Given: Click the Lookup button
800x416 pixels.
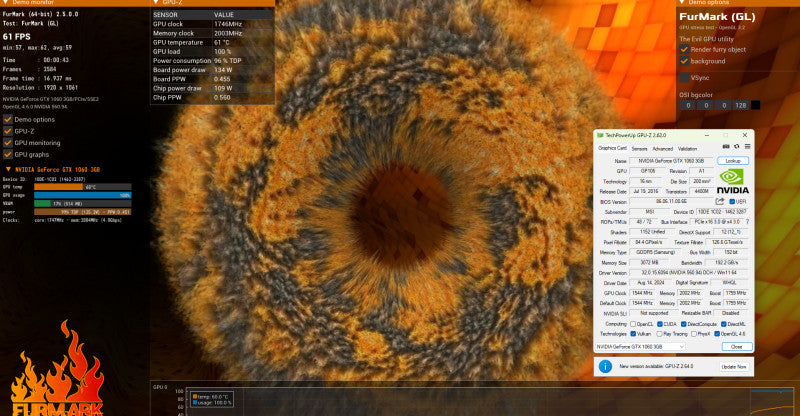Looking at the screenshot, I should tap(733, 161).
